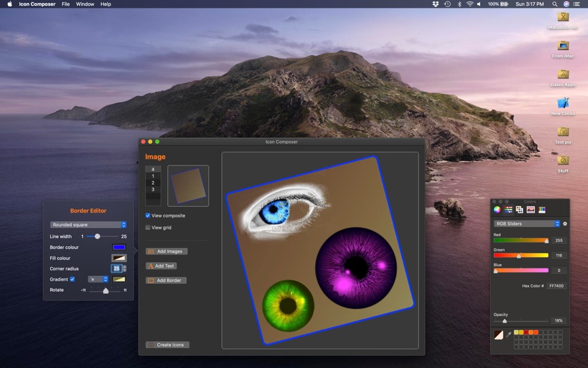Click the Sun 3:17 PM clock

click(x=529, y=4)
